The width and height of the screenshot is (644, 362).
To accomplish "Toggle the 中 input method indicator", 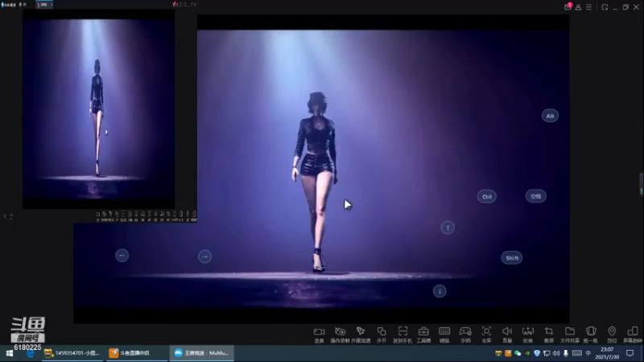I will coord(588,353).
